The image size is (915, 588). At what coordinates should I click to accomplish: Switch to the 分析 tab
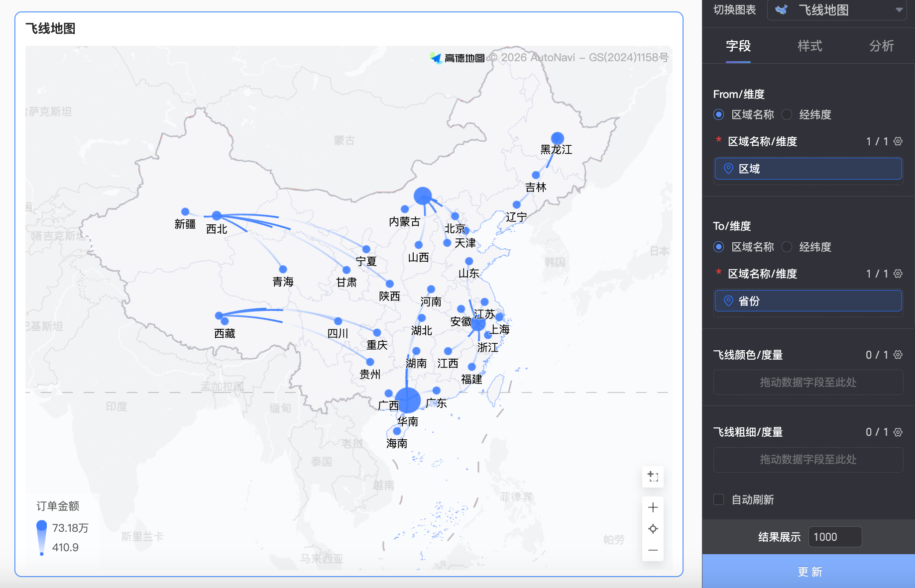(x=881, y=46)
